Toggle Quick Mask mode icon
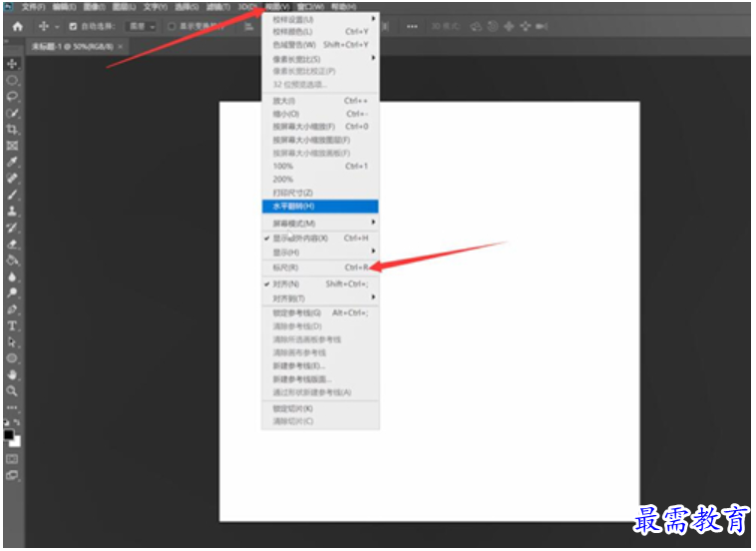Image resolution: width=756 pixels, height=551 pixels. click(12, 459)
